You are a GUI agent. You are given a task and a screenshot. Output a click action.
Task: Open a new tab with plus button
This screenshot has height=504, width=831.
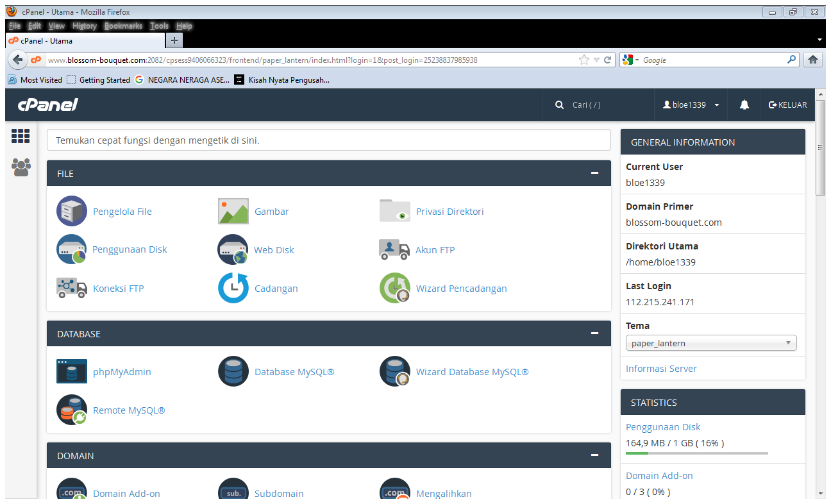click(x=174, y=40)
